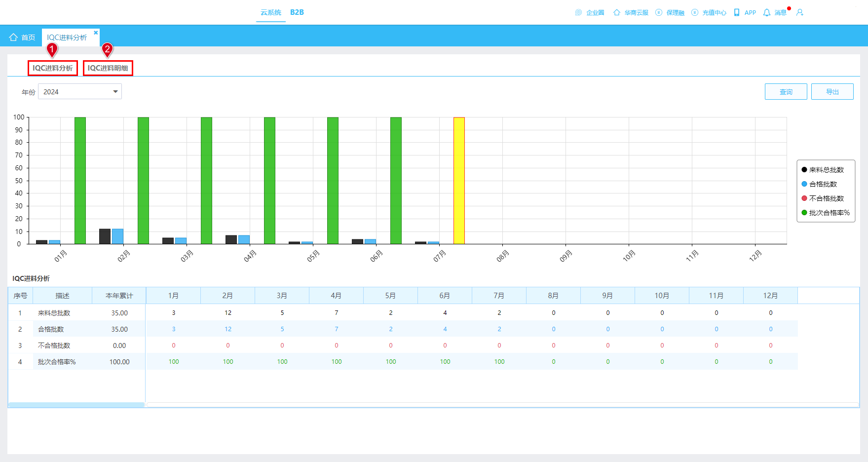Click the 7月 column header
This screenshot has height=462, width=868.
pyautogui.click(x=499, y=296)
